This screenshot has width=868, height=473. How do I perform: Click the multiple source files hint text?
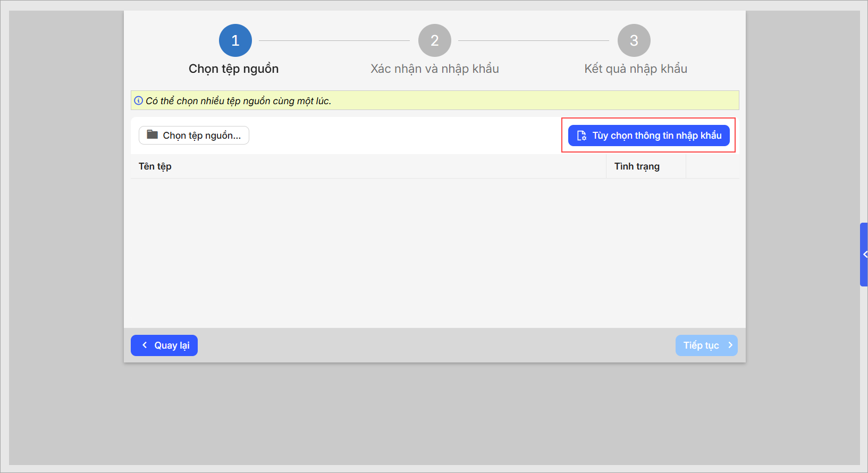(238, 101)
